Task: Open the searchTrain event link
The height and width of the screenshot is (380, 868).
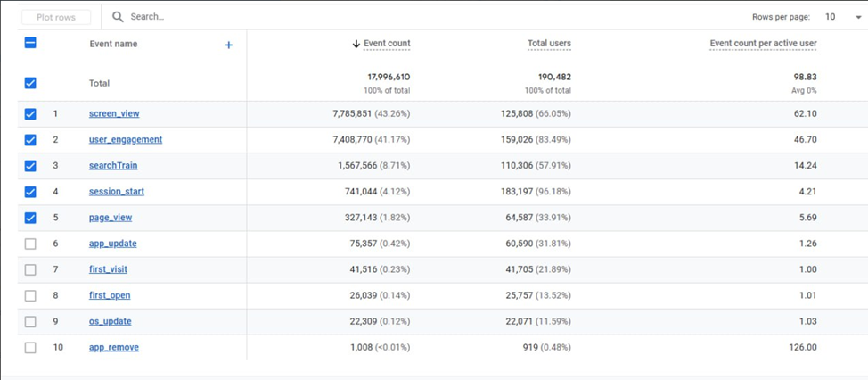Action: [113, 166]
